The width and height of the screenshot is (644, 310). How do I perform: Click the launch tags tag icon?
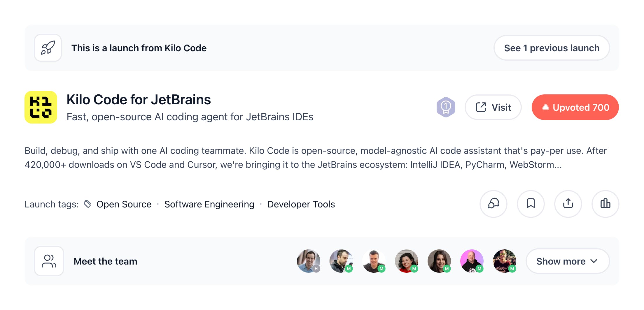pos(87,204)
